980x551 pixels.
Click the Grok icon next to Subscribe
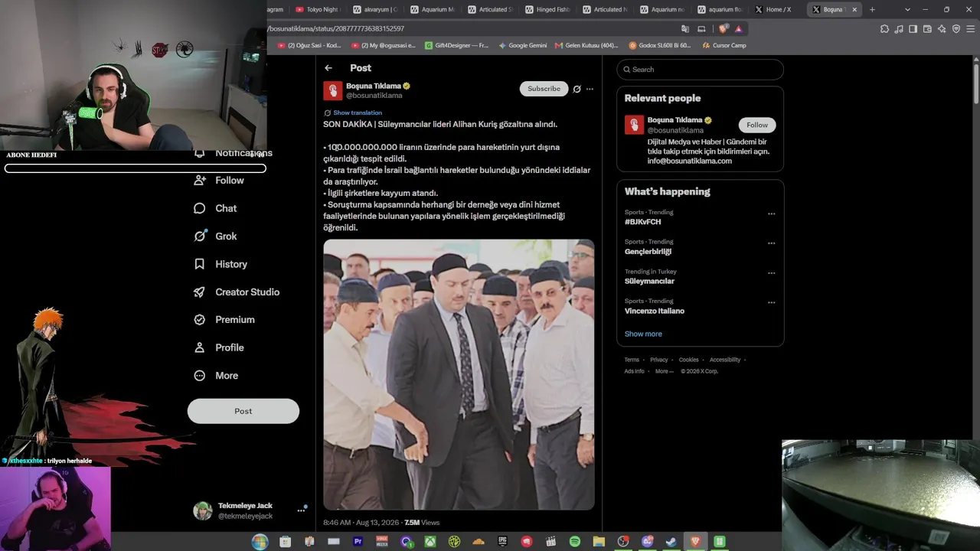tap(577, 89)
